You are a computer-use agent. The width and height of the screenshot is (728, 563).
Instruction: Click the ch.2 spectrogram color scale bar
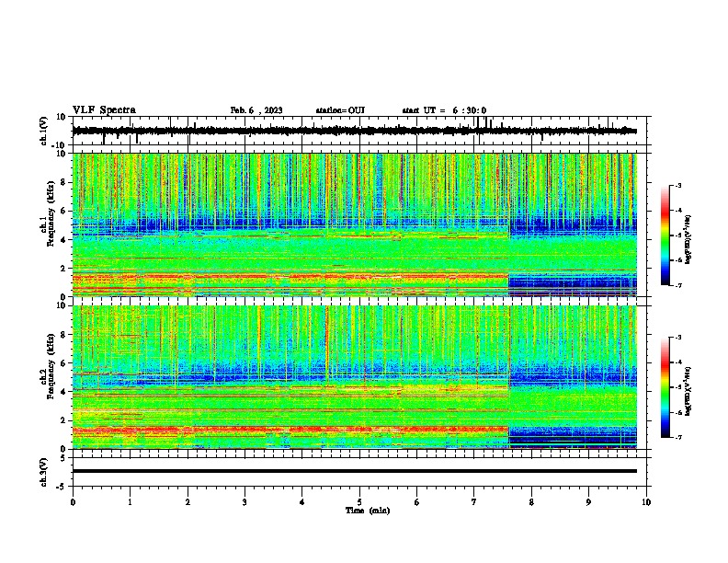pyautogui.click(x=665, y=387)
